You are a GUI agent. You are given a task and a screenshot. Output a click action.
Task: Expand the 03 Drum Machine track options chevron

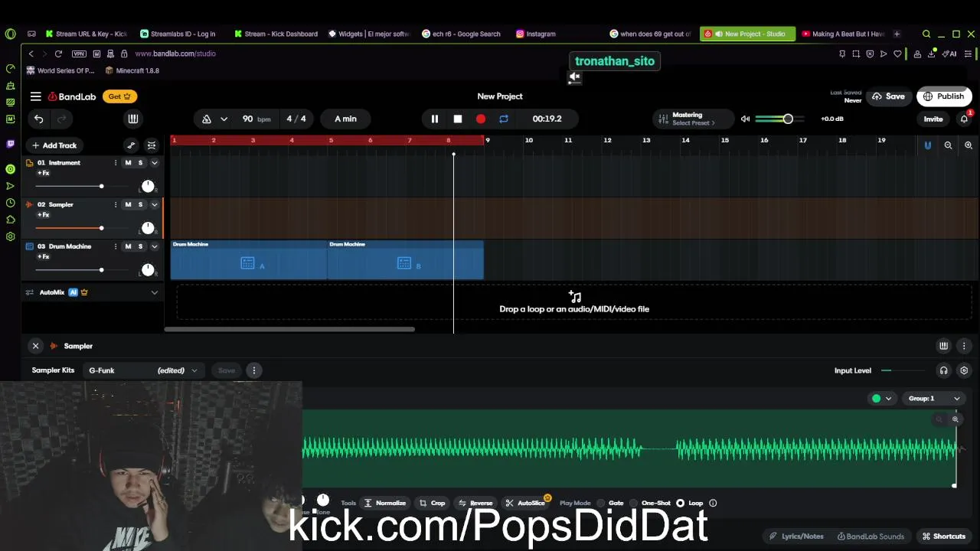(x=154, y=246)
